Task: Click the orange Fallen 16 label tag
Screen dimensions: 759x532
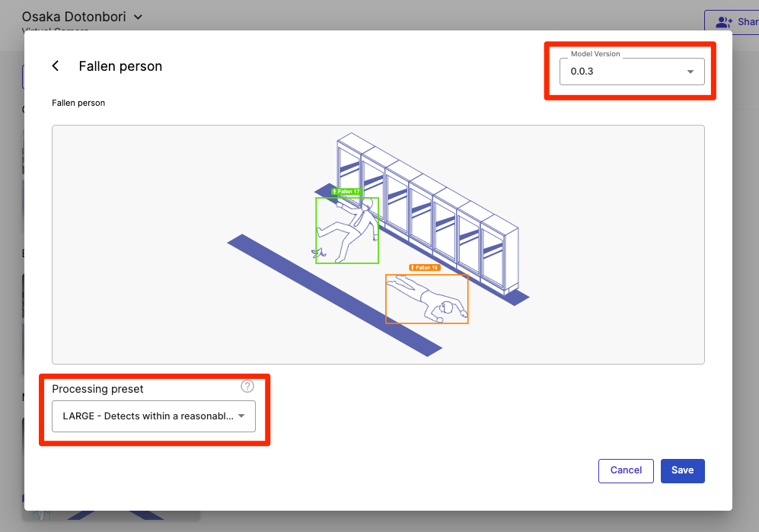Action: coord(424,268)
